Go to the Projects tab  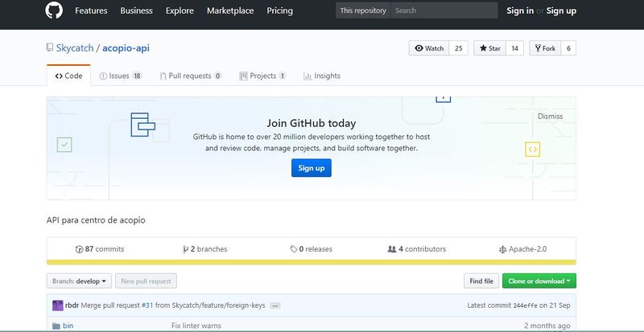[262, 76]
